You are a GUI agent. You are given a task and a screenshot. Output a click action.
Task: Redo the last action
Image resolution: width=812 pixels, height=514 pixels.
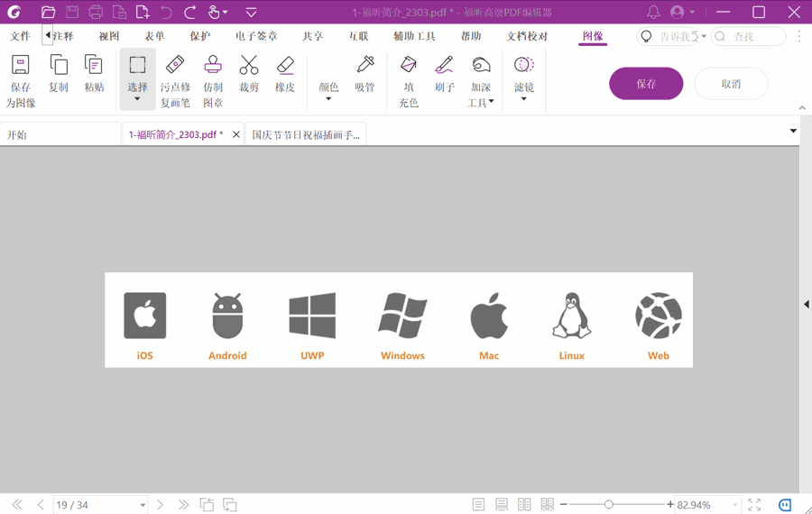pos(190,12)
